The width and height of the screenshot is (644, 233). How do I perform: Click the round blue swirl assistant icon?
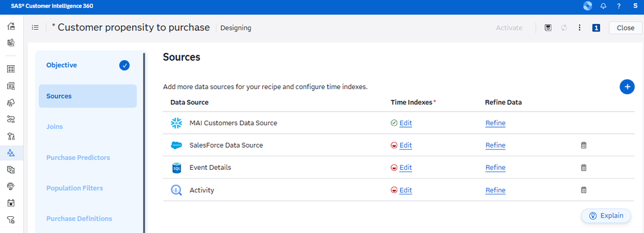pos(587,6)
